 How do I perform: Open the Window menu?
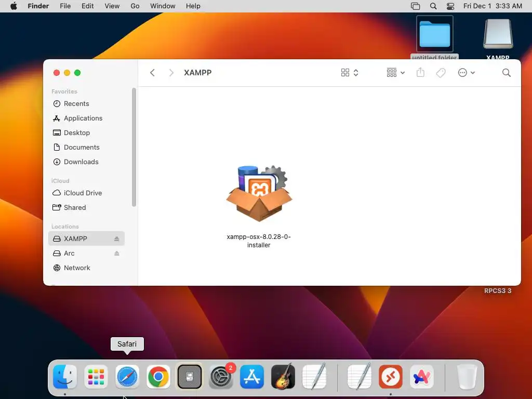click(x=163, y=6)
